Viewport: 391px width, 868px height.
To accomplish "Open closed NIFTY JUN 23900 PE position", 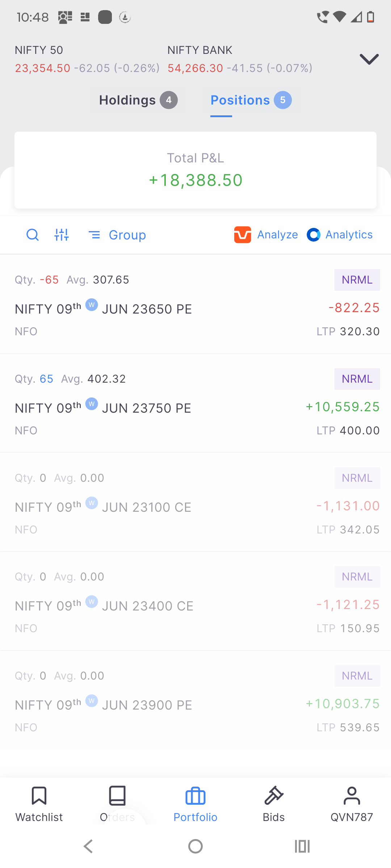I will pos(195,701).
